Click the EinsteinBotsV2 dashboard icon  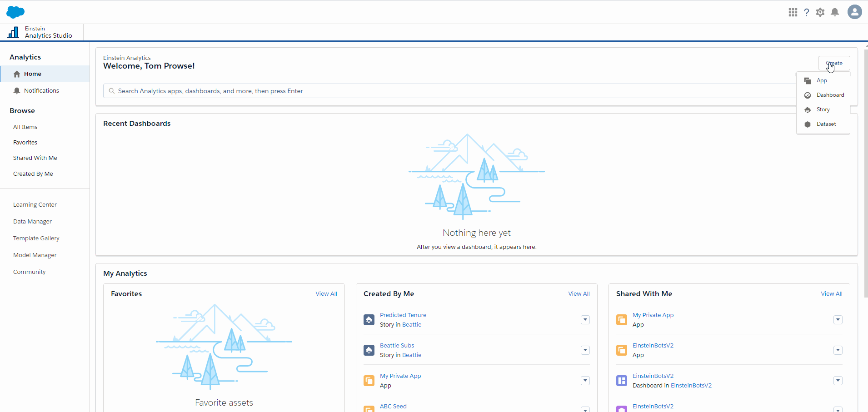coord(622,381)
